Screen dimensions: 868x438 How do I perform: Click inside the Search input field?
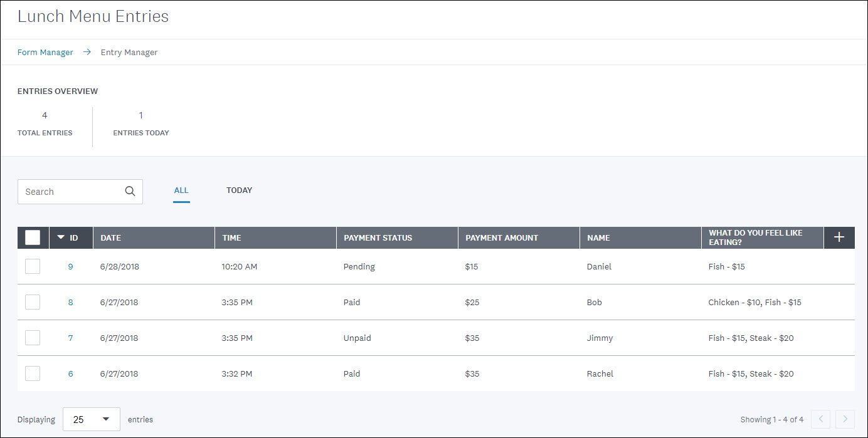[x=69, y=191]
